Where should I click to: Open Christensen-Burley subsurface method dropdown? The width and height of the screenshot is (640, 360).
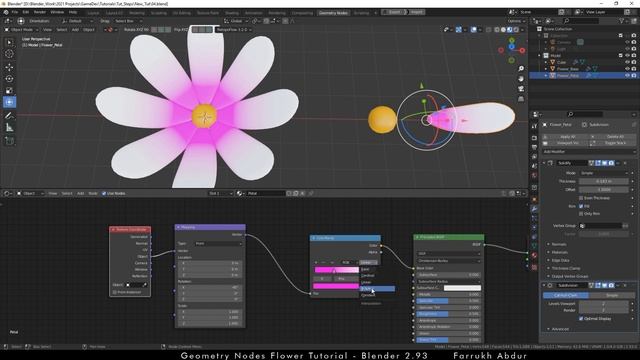(x=448, y=260)
